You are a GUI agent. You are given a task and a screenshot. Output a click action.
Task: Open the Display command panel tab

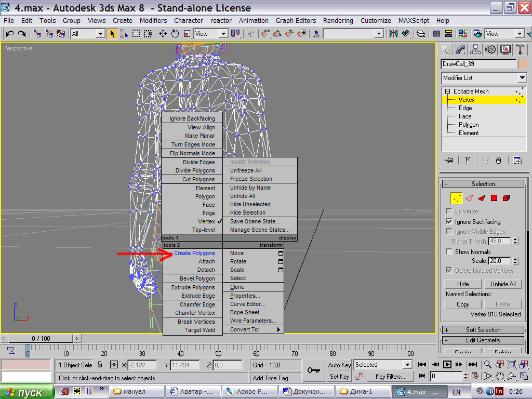pos(506,49)
